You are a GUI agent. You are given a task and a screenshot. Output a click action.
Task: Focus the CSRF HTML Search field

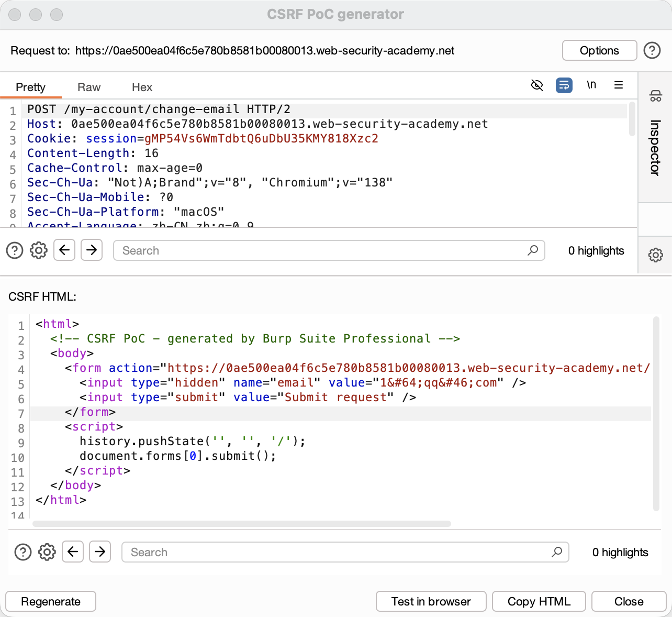click(345, 552)
